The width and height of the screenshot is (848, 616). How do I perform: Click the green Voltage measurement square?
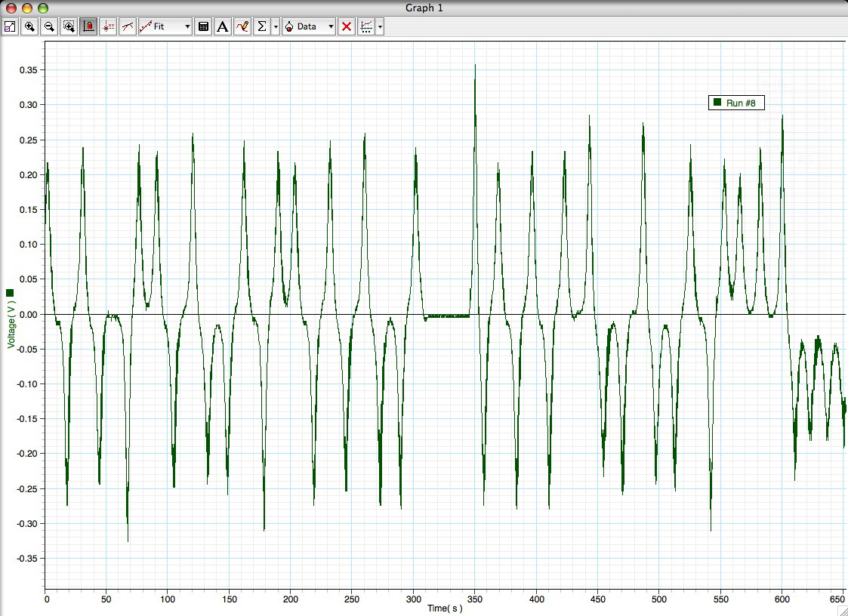point(10,293)
